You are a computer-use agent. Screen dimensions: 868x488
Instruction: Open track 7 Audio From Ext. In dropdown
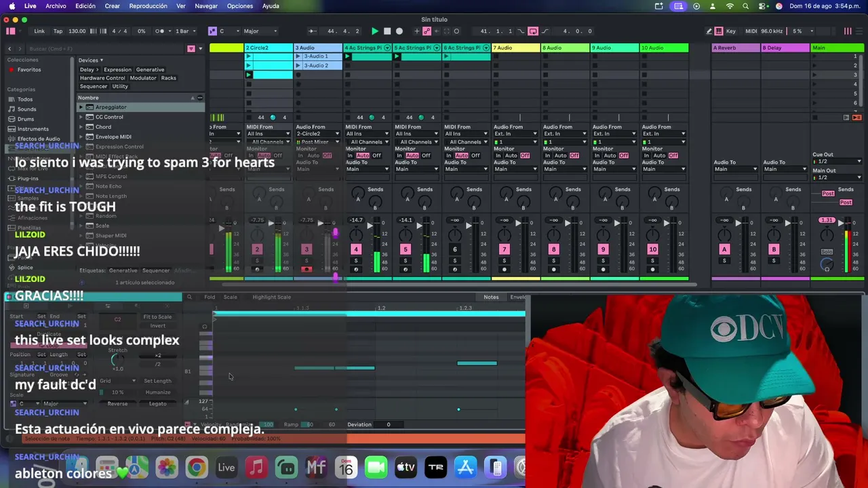pyautogui.click(x=516, y=134)
